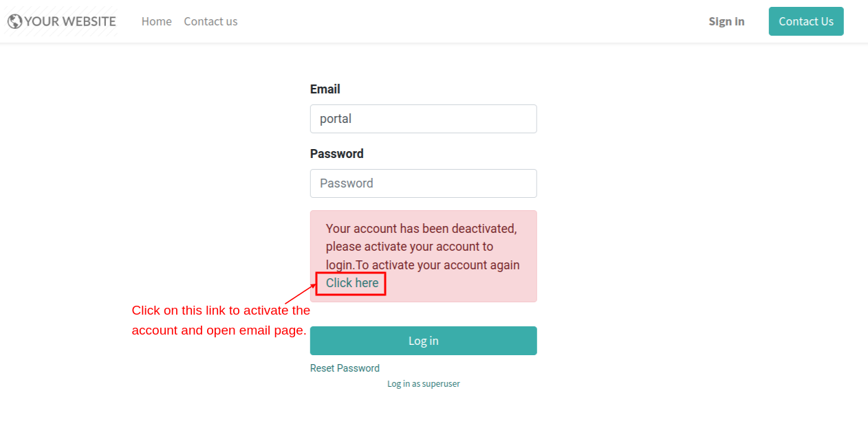Open the Contact us navigation item
This screenshot has height=428, width=868.
point(210,21)
